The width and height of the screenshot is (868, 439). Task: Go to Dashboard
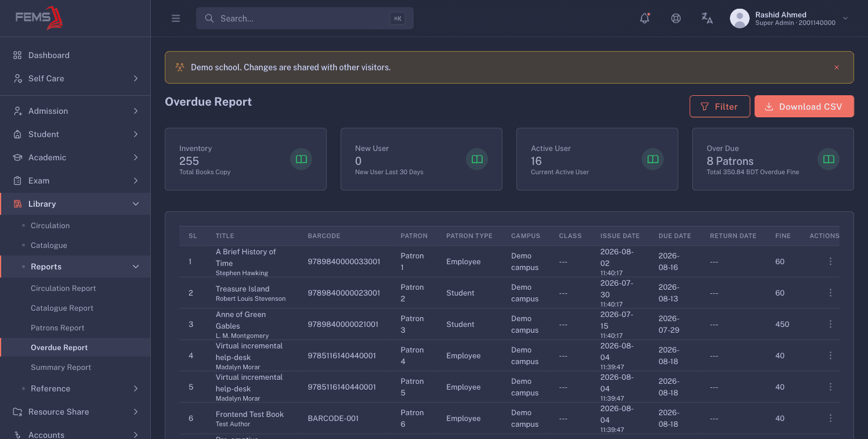click(x=75, y=55)
